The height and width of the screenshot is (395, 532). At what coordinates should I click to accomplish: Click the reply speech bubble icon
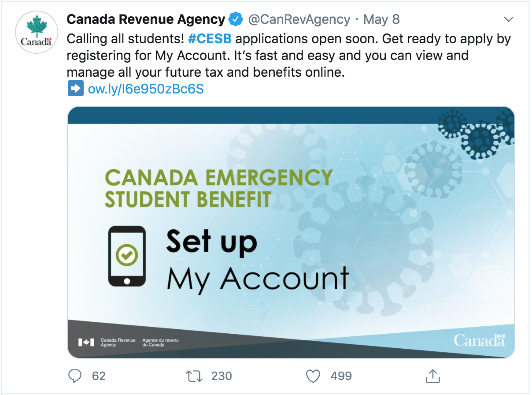coord(75,376)
